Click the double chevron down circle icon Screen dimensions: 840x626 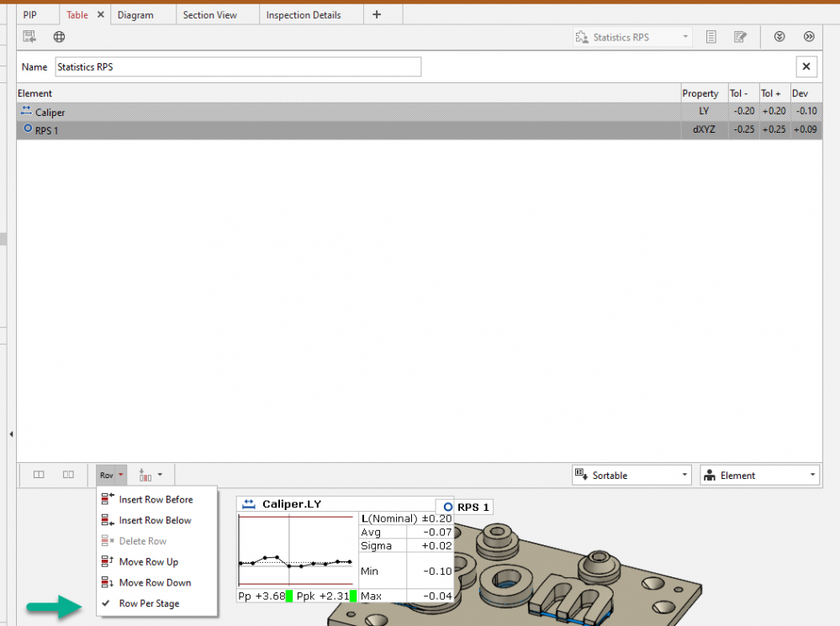(x=779, y=37)
